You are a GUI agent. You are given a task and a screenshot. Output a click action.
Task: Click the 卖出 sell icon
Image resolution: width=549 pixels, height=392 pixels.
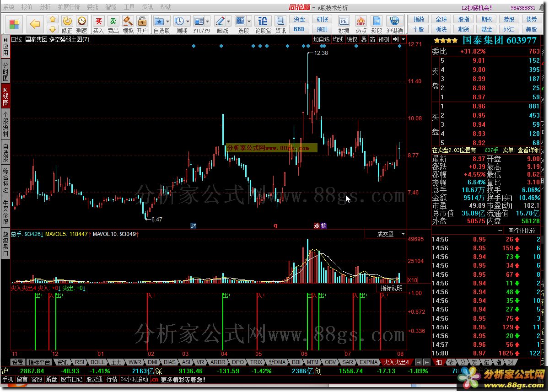tap(113, 21)
